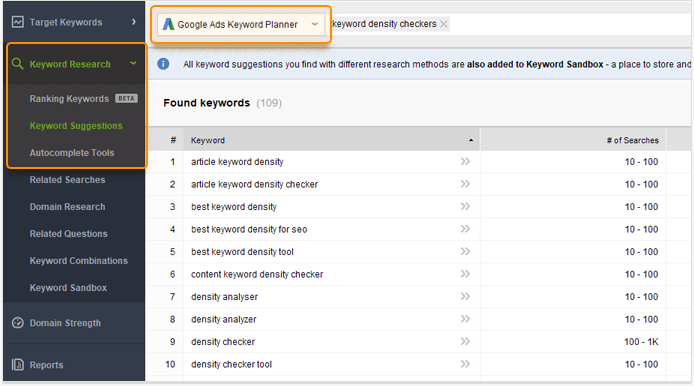The height and width of the screenshot is (386, 694).
Task: Collapse the Keyword Research section chevron
Action: (133, 63)
